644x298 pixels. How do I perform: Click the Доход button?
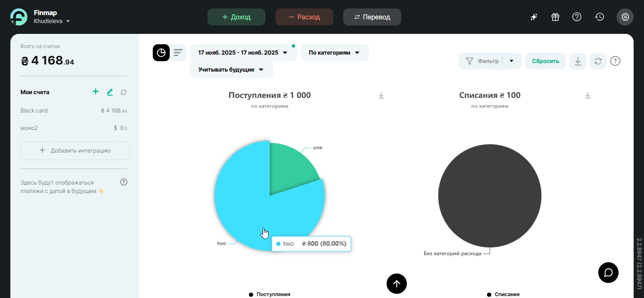pyautogui.click(x=236, y=17)
